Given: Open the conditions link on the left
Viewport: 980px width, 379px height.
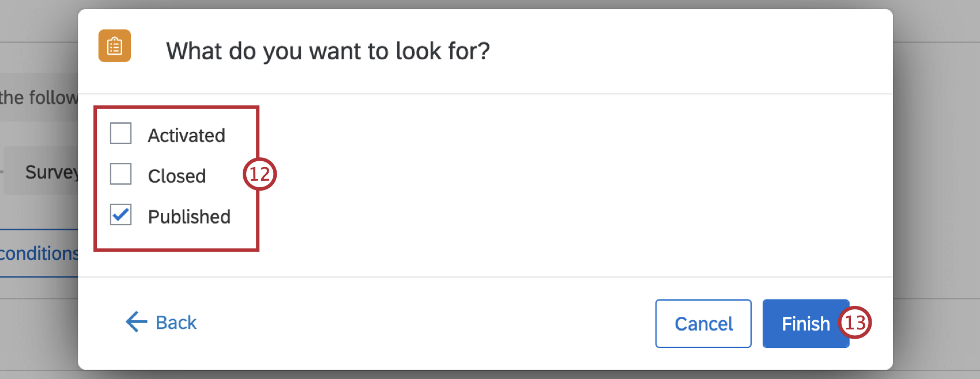Looking at the screenshot, I should click(37, 253).
